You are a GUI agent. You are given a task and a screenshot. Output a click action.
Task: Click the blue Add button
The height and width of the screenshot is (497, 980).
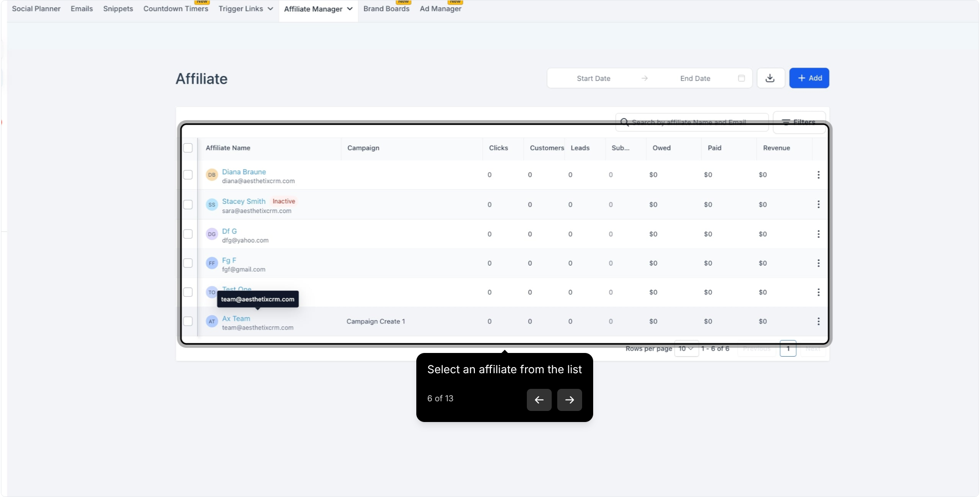[809, 78]
